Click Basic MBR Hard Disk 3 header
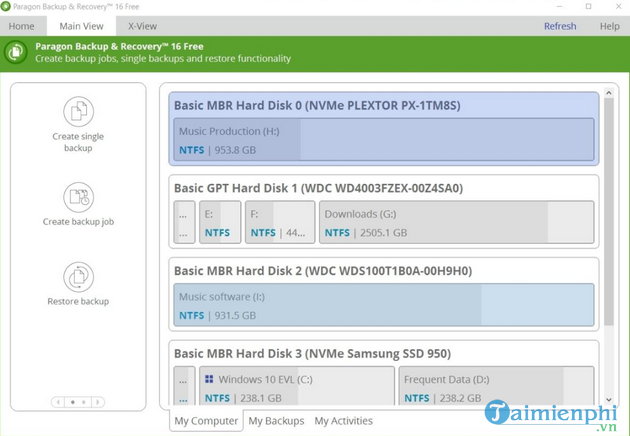 (x=312, y=354)
